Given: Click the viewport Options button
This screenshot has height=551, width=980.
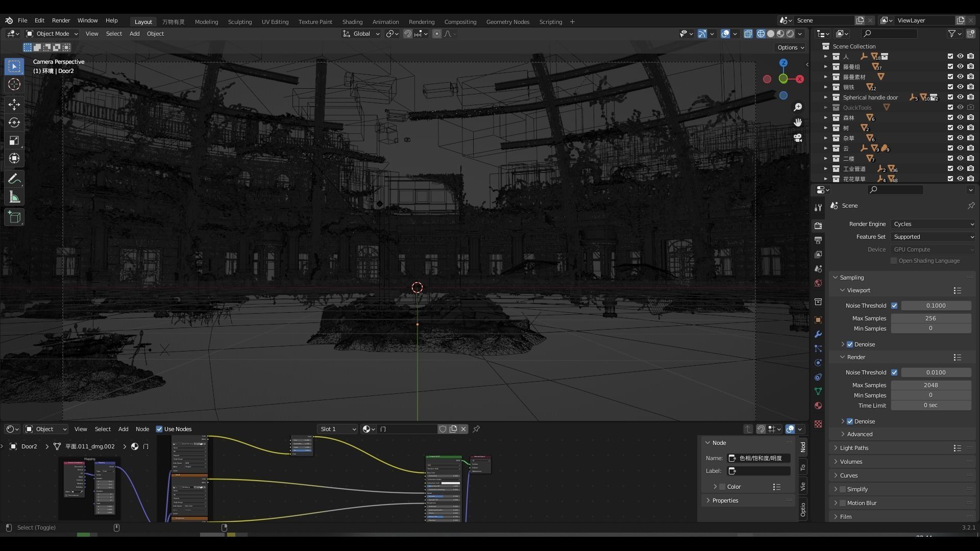Looking at the screenshot, I should click(790, 47).
